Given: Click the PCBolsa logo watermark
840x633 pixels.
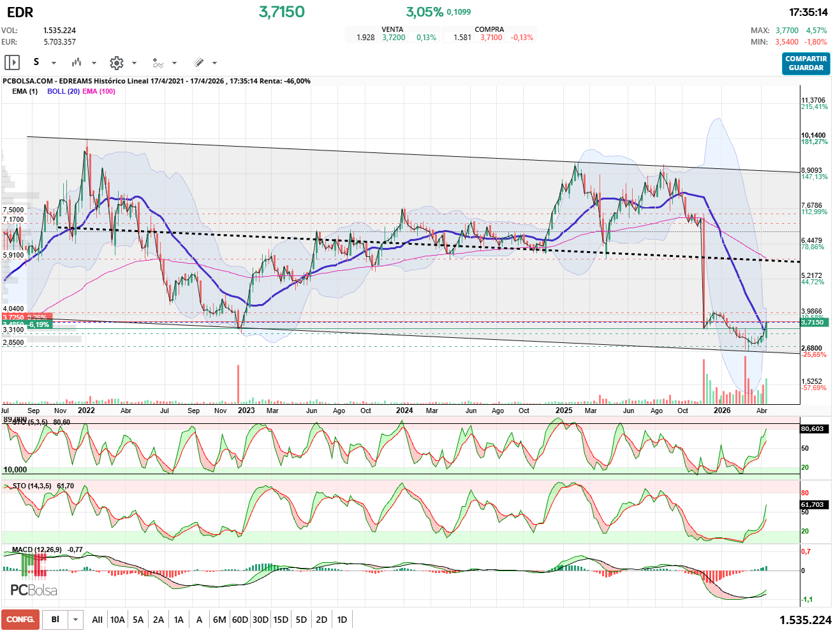Looking at the screenshot, I should coord(34,590).
